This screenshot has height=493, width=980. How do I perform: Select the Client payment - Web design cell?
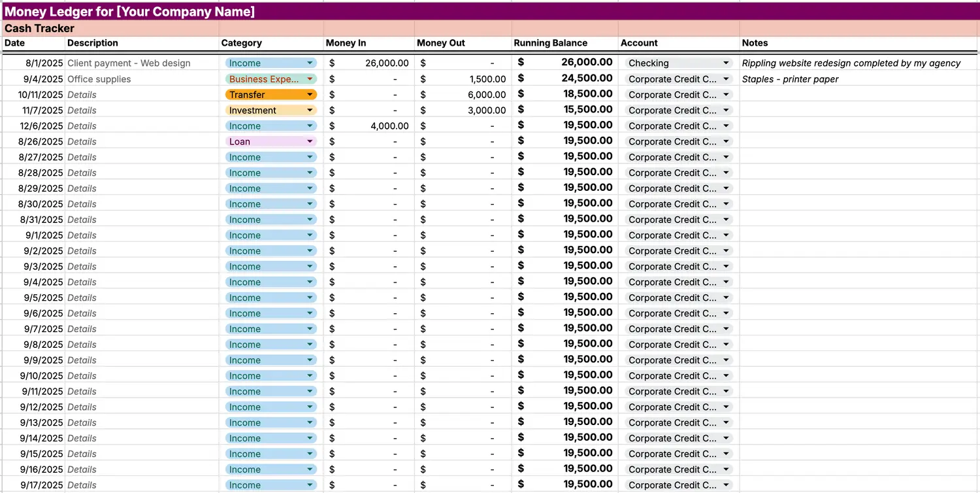(x=142, y=63)
